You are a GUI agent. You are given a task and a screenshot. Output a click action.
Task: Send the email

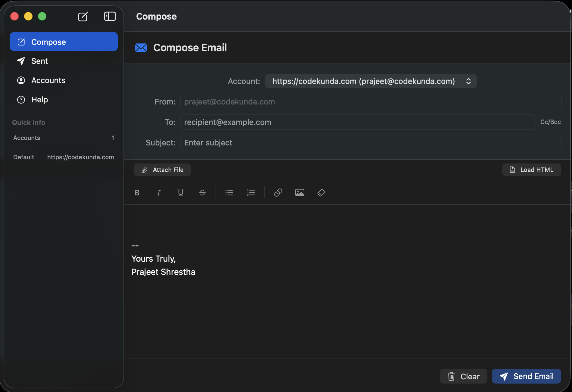tap(526, 376)
